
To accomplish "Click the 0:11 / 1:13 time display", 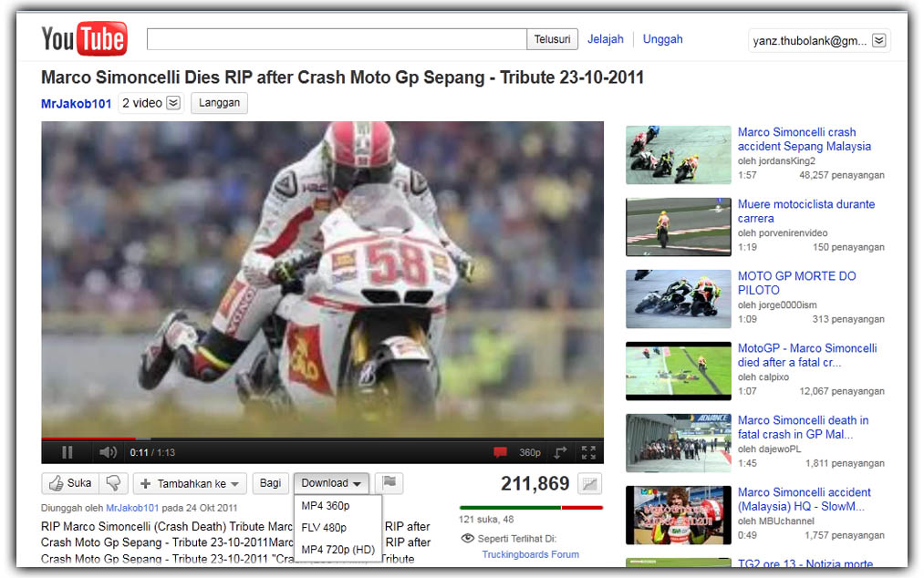I will [152, 452].
